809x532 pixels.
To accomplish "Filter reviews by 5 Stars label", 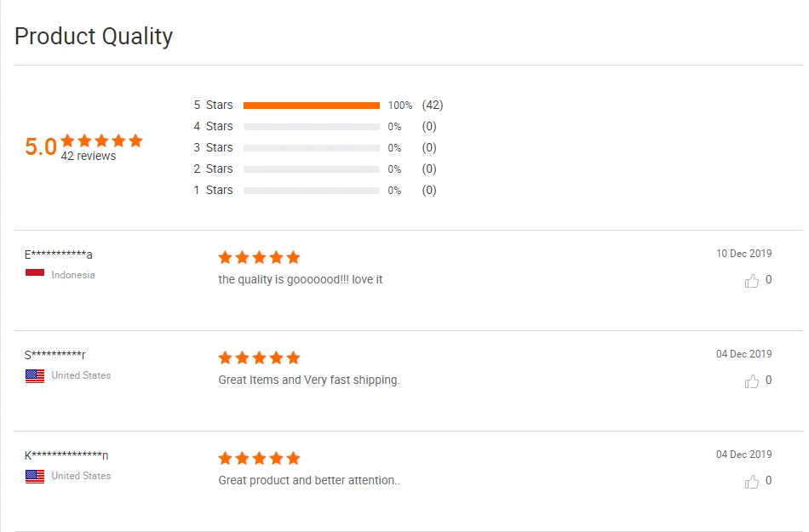I will [x=213, y=105].
